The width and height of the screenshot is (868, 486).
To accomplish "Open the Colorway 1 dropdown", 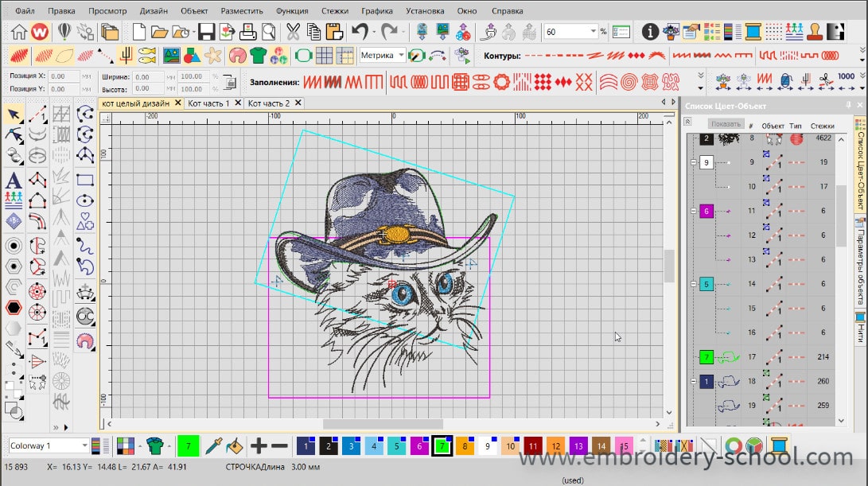I will (x=84, y=445).
